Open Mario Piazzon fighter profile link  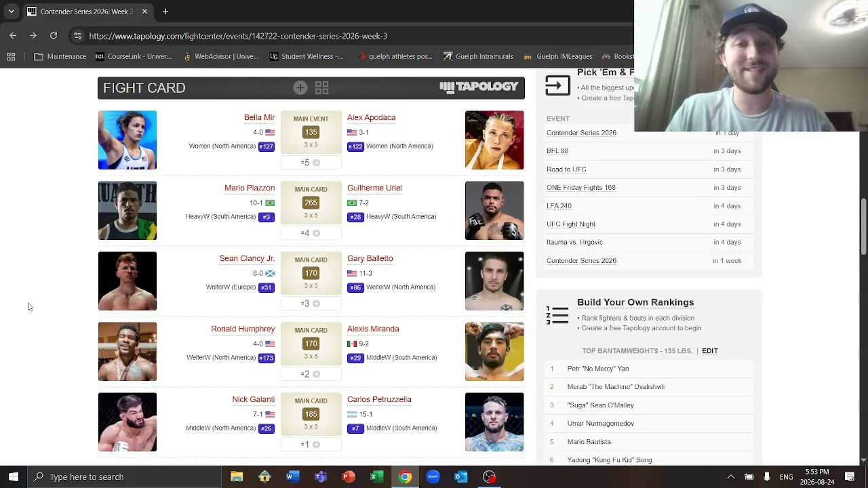pyautogui.click(x=250, y=188)
